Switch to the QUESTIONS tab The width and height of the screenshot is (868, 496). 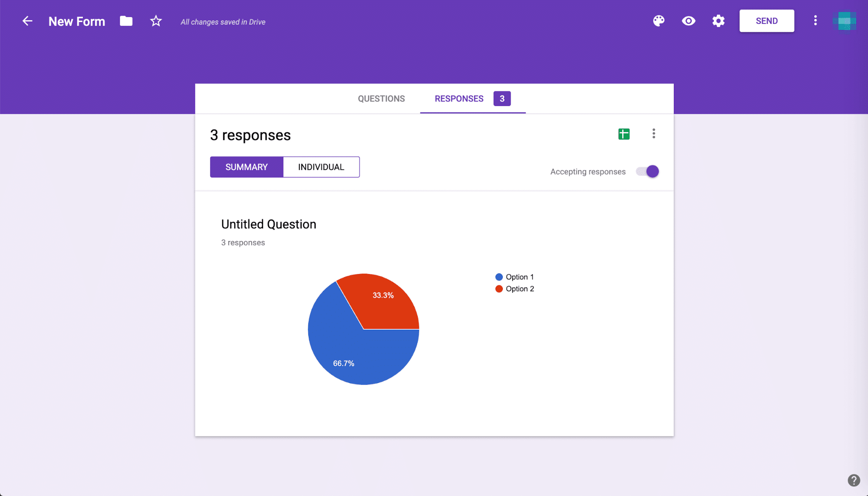[381, 98]
